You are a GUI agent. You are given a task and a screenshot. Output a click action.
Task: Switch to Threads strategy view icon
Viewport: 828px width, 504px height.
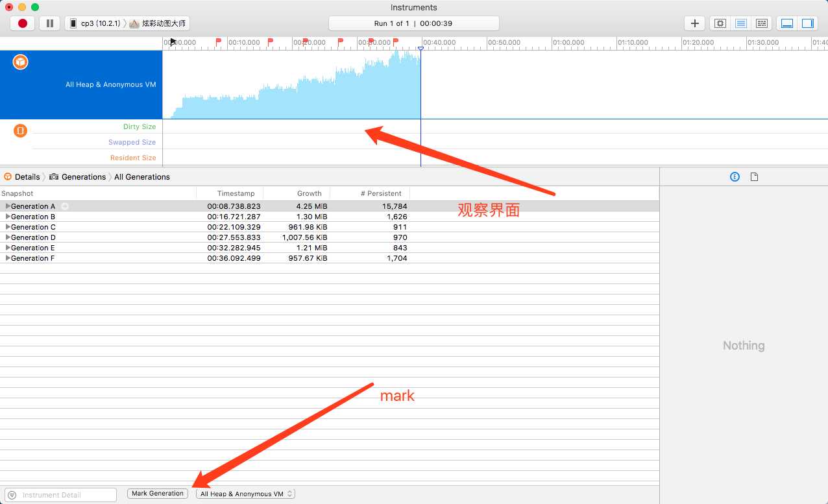[762, 23]
